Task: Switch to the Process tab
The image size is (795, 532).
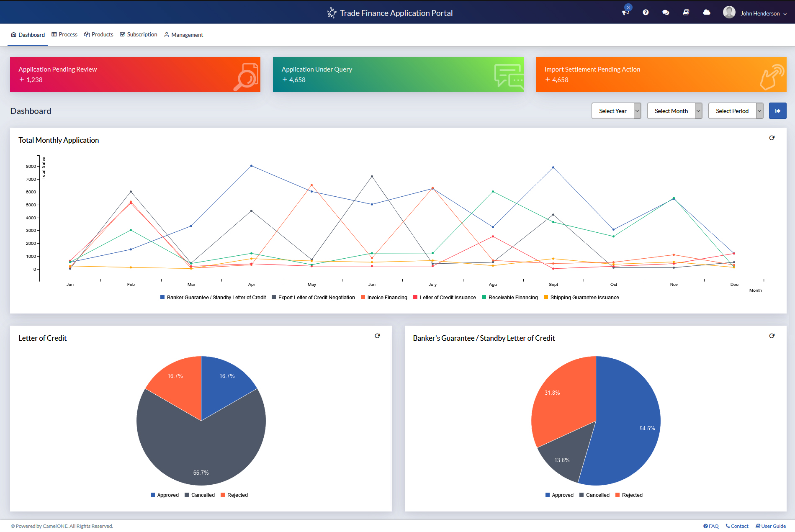Action: pos(64,35)
